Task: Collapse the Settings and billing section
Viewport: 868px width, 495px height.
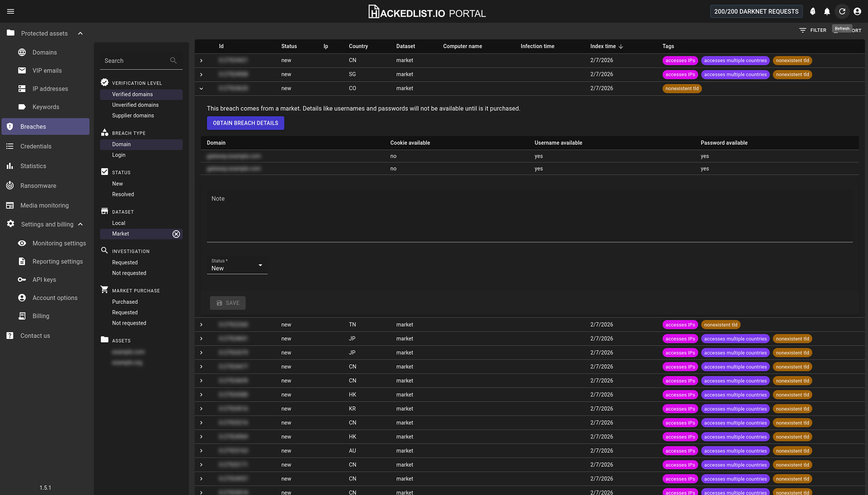Action: [x=81, y=224]
